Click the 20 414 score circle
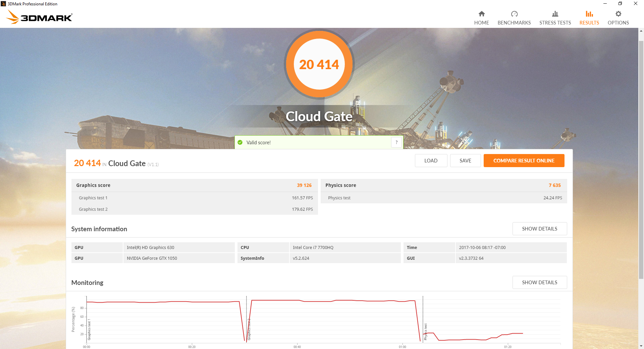 click(x=319, y=64)
